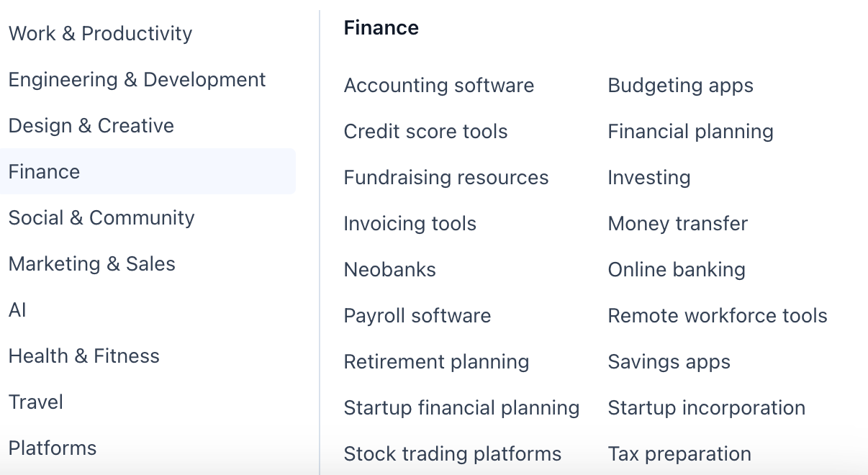Go to Payroll software
This screenshot has width=868, height=475.
click(417, 316)
